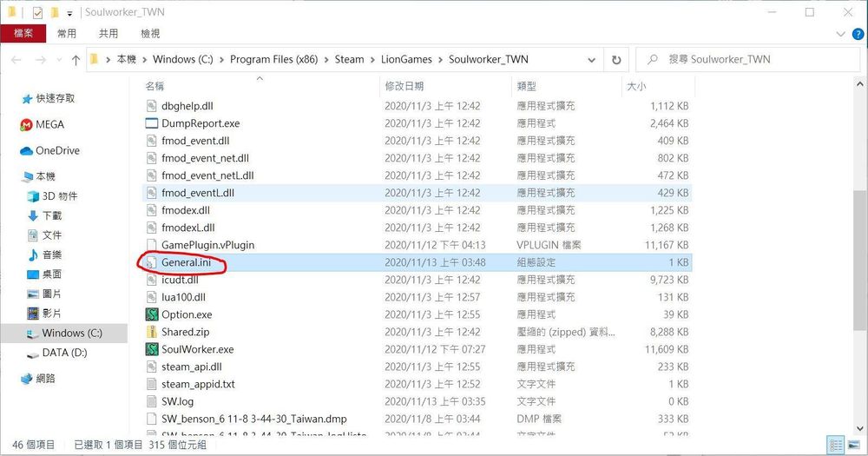Click Properties icon in quick access toolbar

(x=37, y=12)
